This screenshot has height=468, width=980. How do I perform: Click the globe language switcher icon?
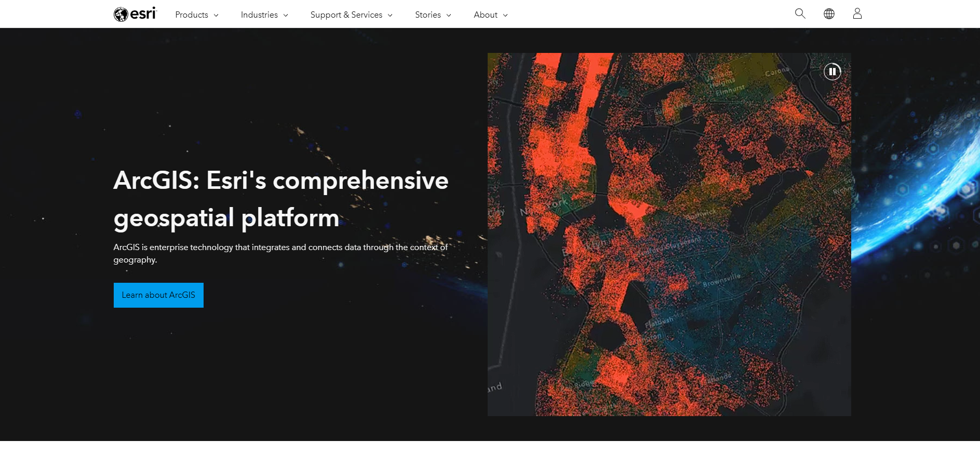tap(828, 14)
